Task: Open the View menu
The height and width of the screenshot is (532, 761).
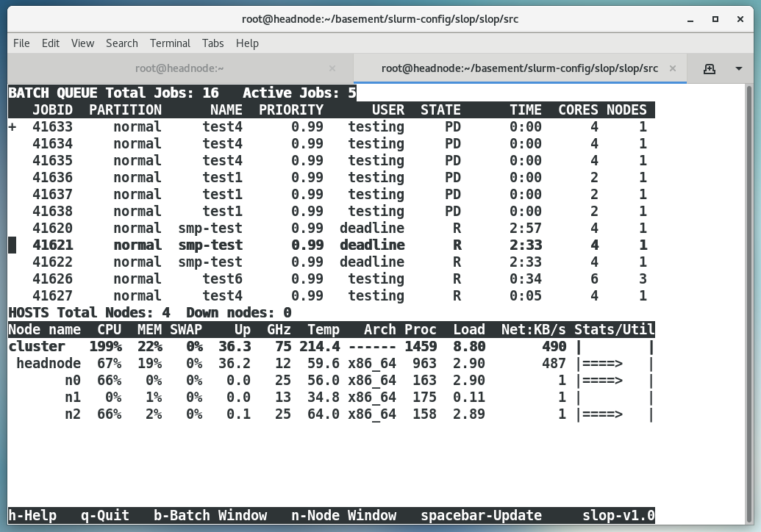Action: [x=82, y=43]
